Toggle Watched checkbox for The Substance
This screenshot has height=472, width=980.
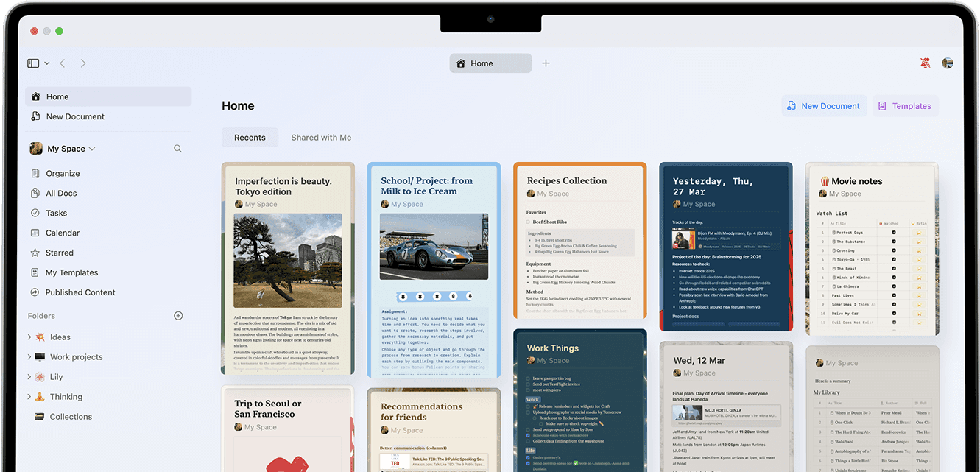coord(894,242)
